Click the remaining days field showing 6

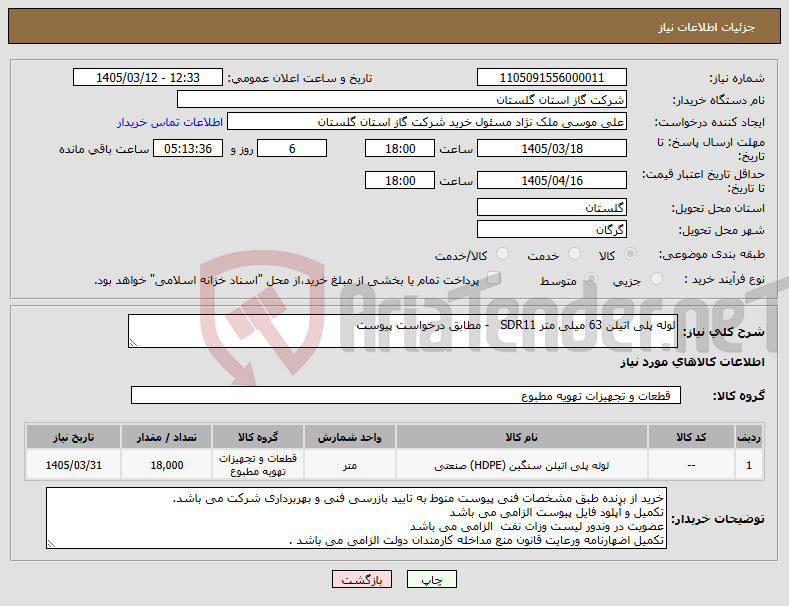pyautogui.click(x=292, y=148)
